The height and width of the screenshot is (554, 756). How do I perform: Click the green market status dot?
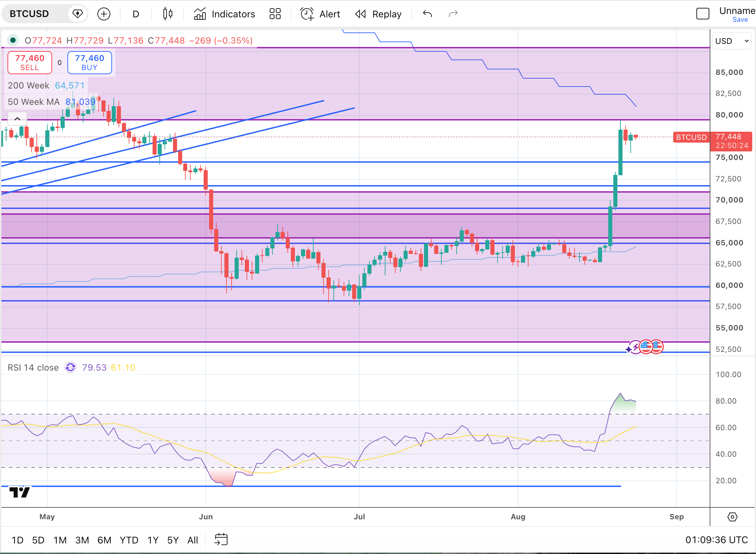click(13, 40)
